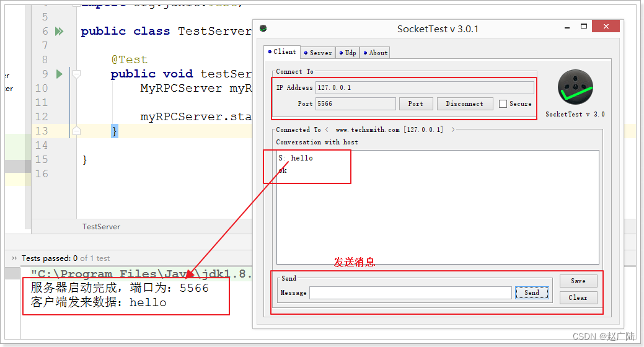The height and width of the screenshot is (347, 644).
Task: Collapse method fold marker on line 9
Action: tap(76, 74)
